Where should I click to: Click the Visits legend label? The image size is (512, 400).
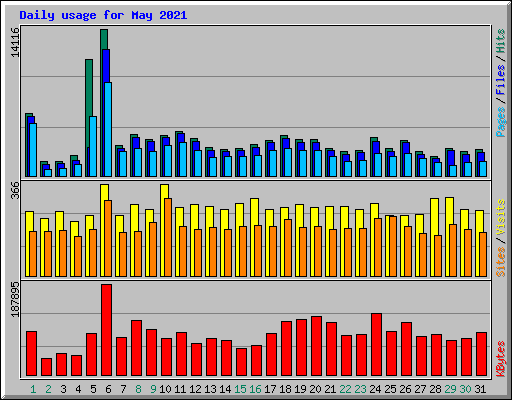click(x=501, y=218)
